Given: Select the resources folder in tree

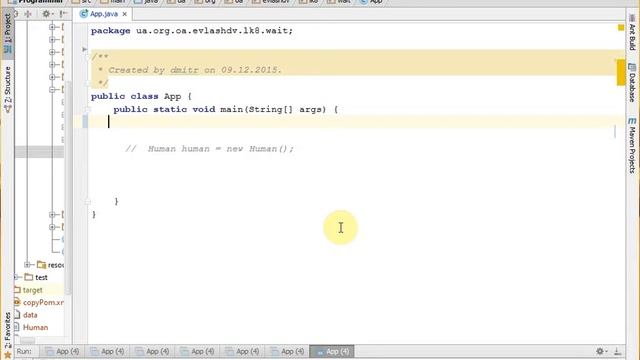Looking at the screenshot, I should pyautogui.click(x=56, y=265).
